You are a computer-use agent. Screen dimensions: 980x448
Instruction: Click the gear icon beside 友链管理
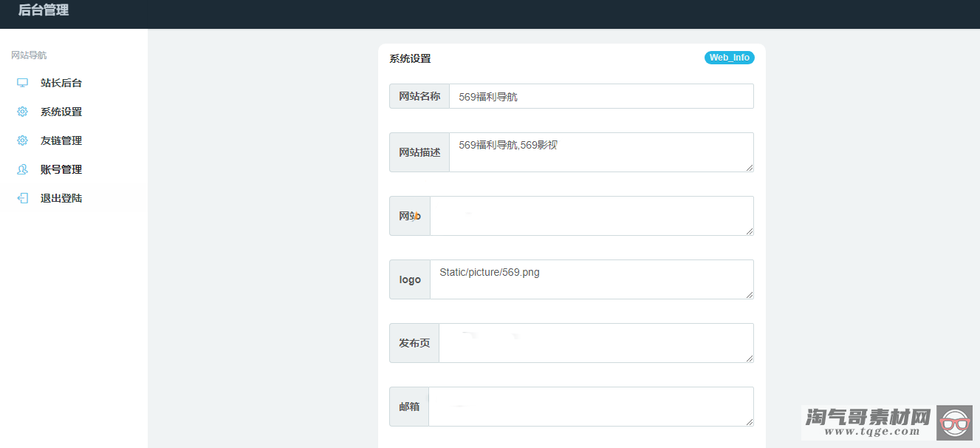(21, 140)
